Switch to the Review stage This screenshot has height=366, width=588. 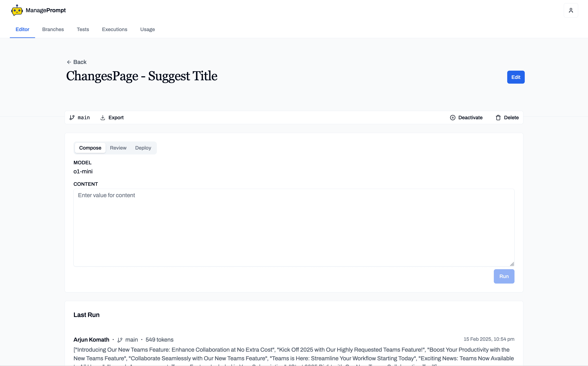[118, 148]
